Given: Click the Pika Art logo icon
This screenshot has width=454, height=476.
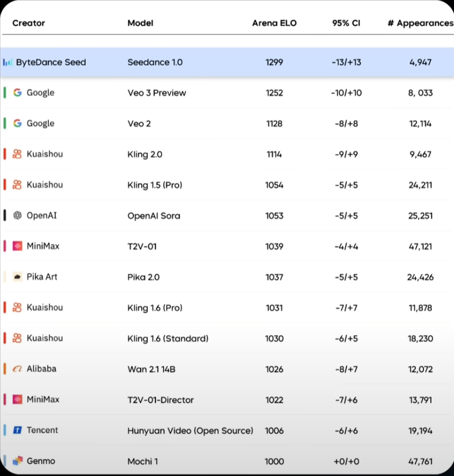Looking at the screenshot, I should pos(17,277).
